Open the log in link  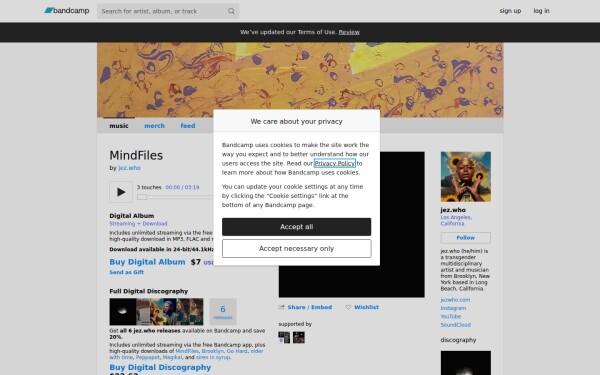541,11
